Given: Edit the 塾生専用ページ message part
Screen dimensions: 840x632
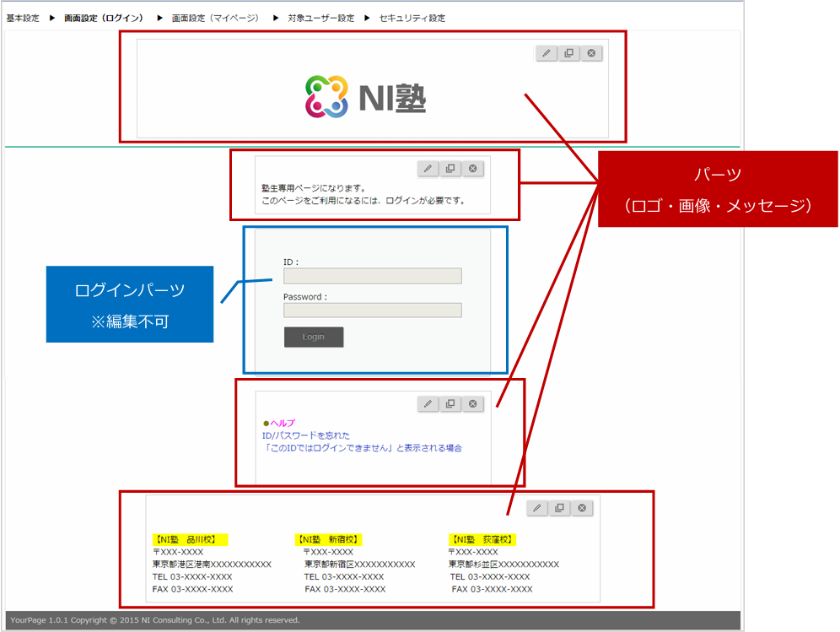Looking at the screenshot, I should tap(428, 168).
